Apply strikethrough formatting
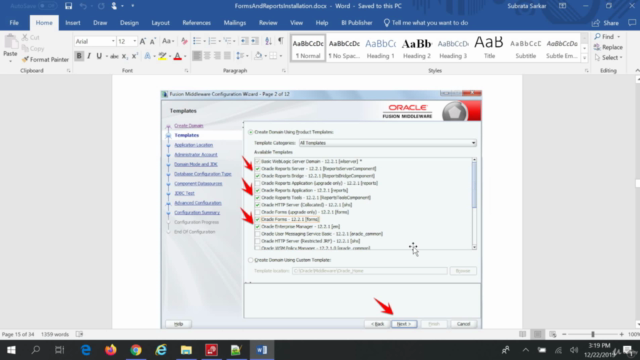The image size is (640, 360). (114, 56)
